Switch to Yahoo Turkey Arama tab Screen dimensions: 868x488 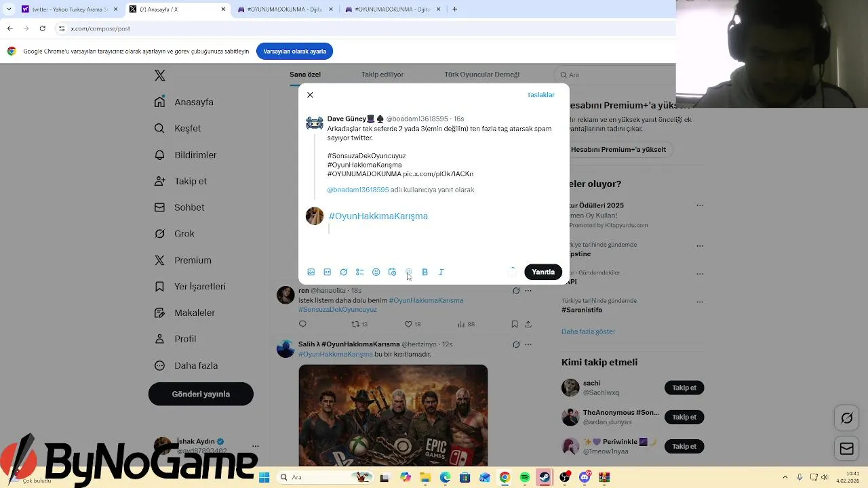[x=70, y=9]
